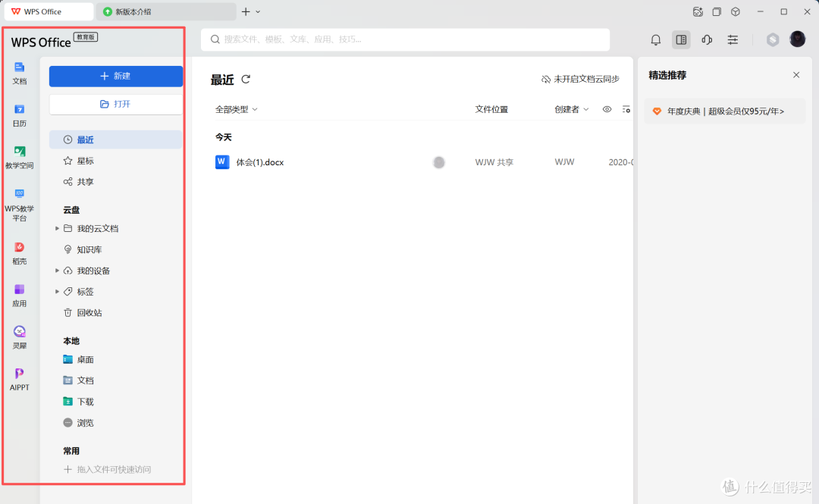Click the headset customer service icon
Screen dimensions: 819x504
(707, 39)
